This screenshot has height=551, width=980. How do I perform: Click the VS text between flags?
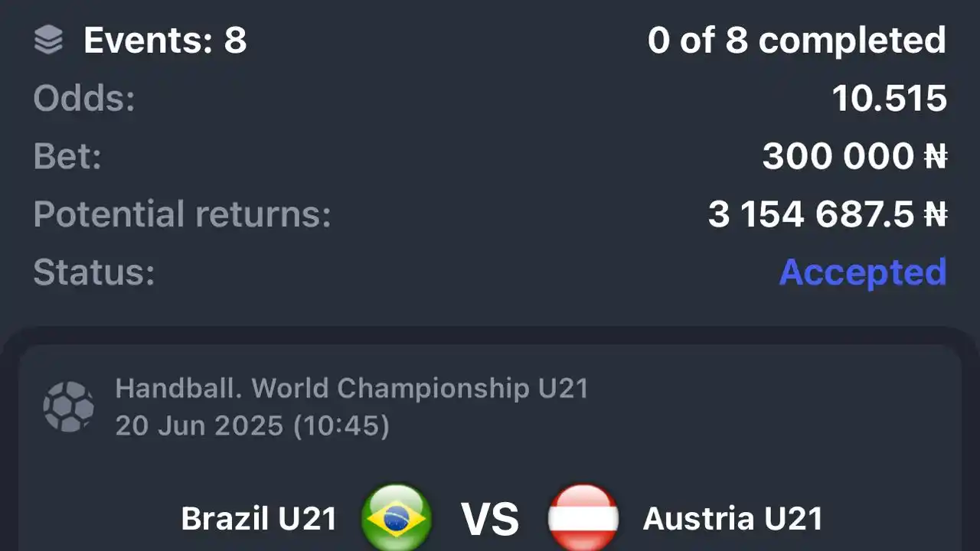490,519
